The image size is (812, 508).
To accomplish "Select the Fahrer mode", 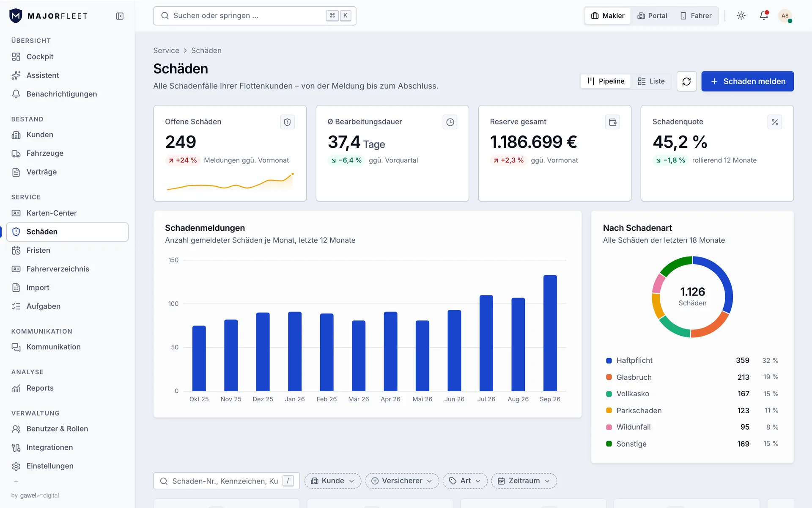I will pyautogui.click(x=696, y=16).
